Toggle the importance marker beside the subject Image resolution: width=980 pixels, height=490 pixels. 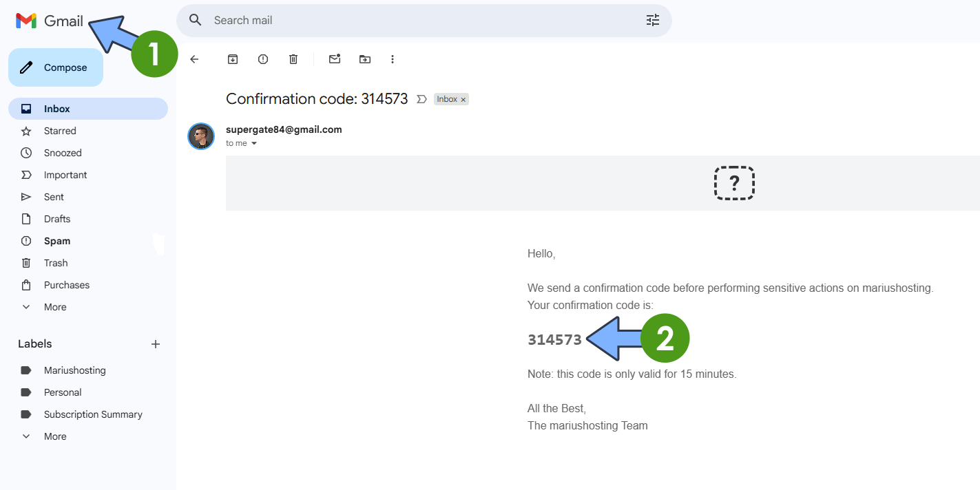(x=422, y=100)
